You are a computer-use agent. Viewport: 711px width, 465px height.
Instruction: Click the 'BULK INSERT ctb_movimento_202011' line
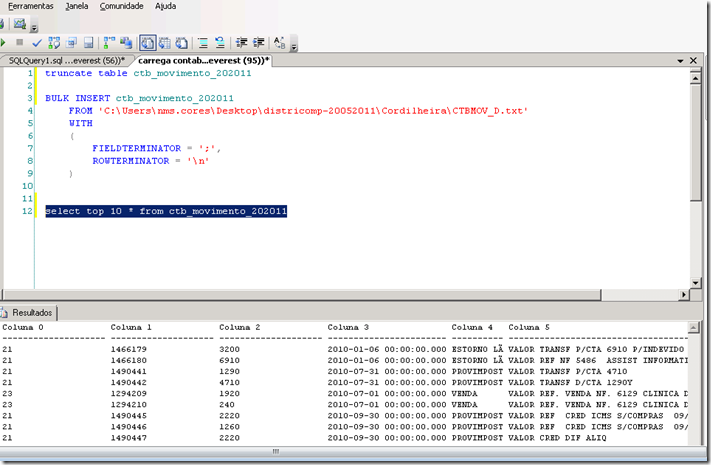(x=139, y=98)
